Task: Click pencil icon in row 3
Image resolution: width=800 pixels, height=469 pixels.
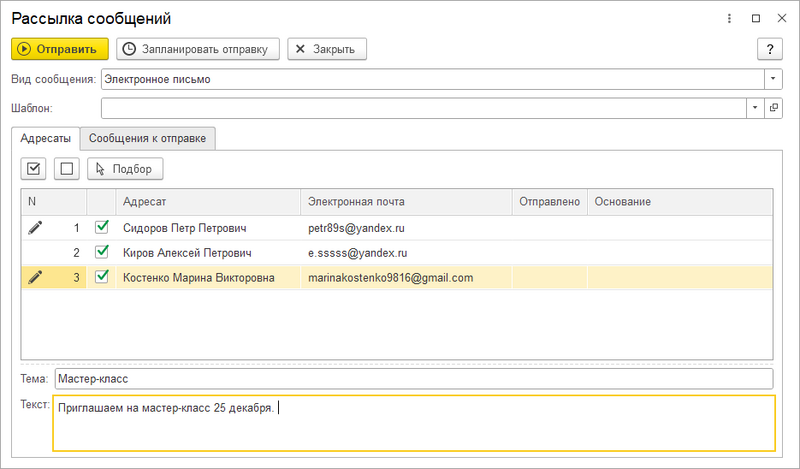Action: point(35,277)
